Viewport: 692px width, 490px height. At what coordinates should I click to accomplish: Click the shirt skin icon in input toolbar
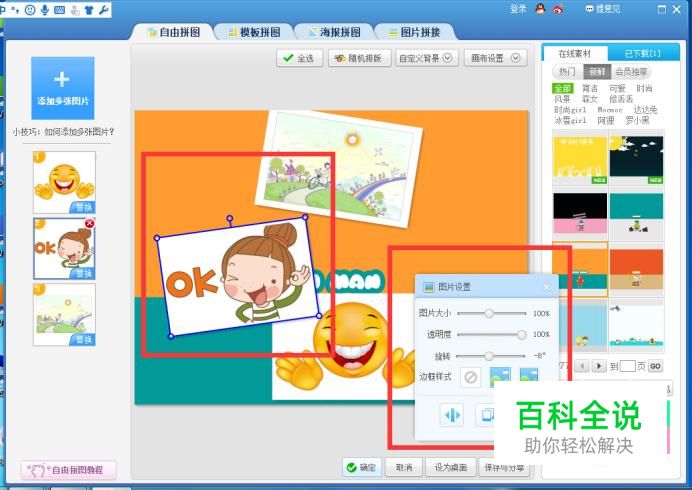pos(89,10)
